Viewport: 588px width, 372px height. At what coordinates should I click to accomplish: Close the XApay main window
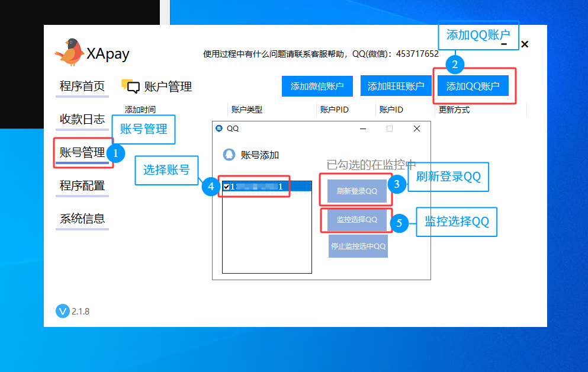click(524, 44)
